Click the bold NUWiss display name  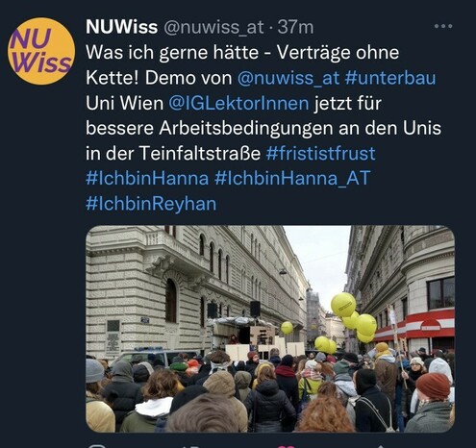tap(121, 27)
